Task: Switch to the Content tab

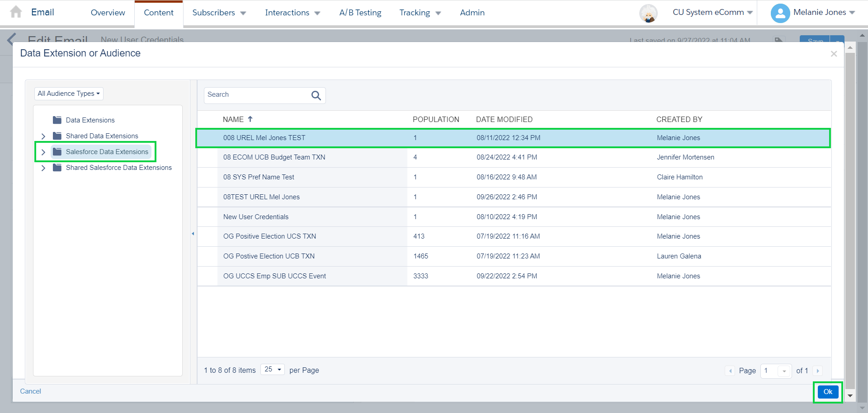Action: click(x=159, y=13)
